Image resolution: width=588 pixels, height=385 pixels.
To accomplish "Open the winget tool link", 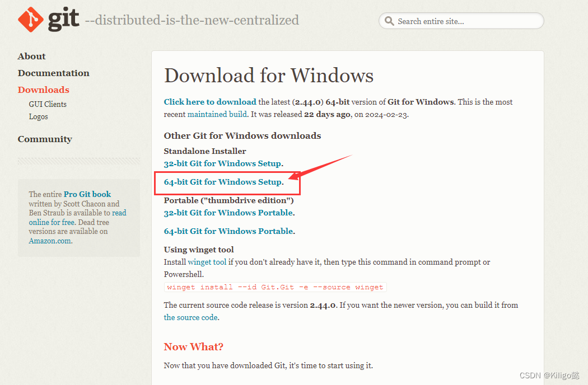I will [x=207, y=262].
